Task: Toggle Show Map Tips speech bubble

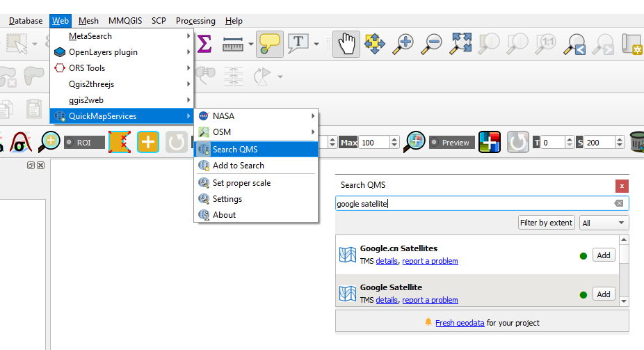Action: pos(269,44)
